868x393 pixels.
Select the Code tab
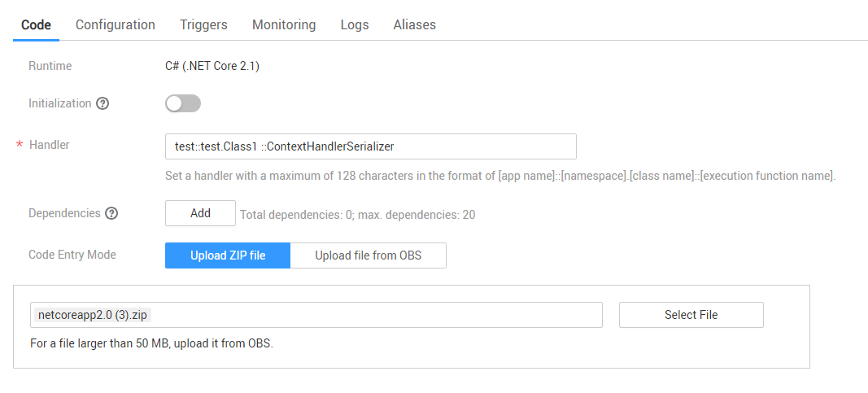pos(36,24)
